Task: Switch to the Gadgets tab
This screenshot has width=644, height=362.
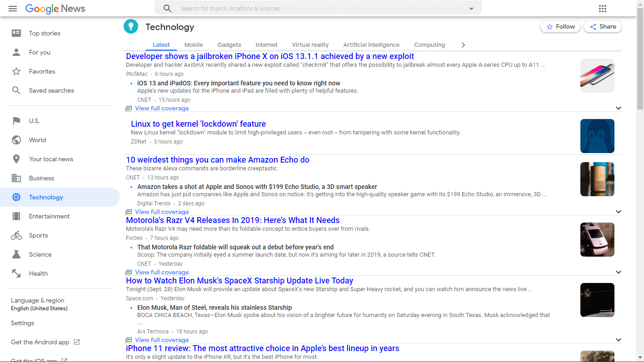Action: pyautogui.click(x=229, y=45)
